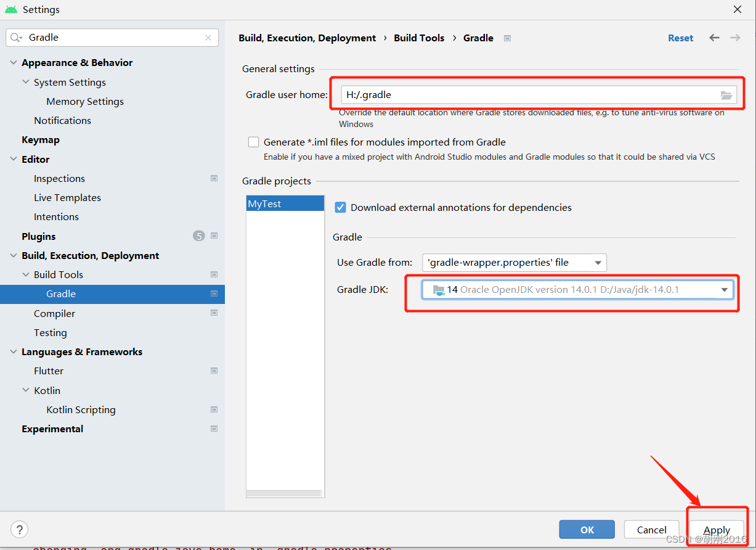Click Build Tools breadcrumb
Image resolution: width=756 pixels, height=550 pixels.
coord(419,38)
